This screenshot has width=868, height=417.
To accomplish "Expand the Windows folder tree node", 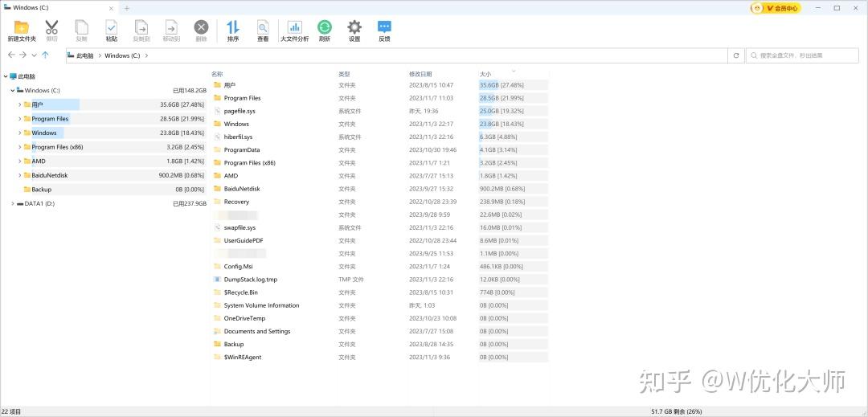I will [20, 133].
